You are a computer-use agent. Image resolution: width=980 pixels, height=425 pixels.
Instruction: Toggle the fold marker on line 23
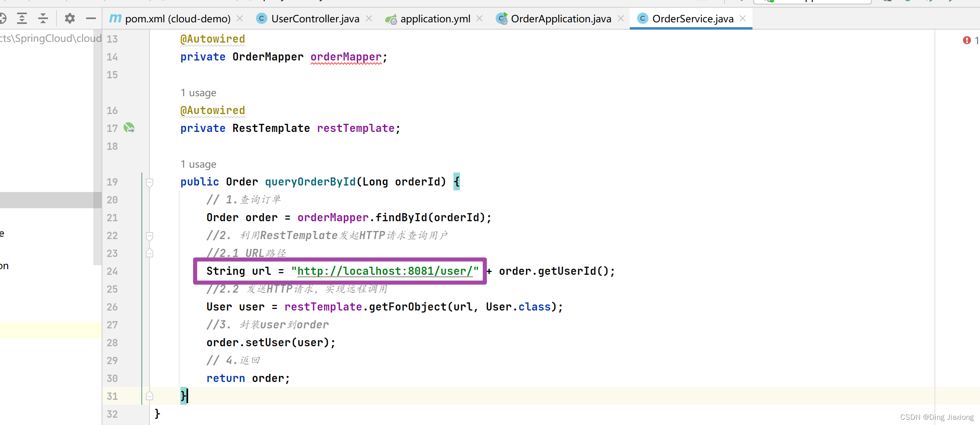point(150,253)
